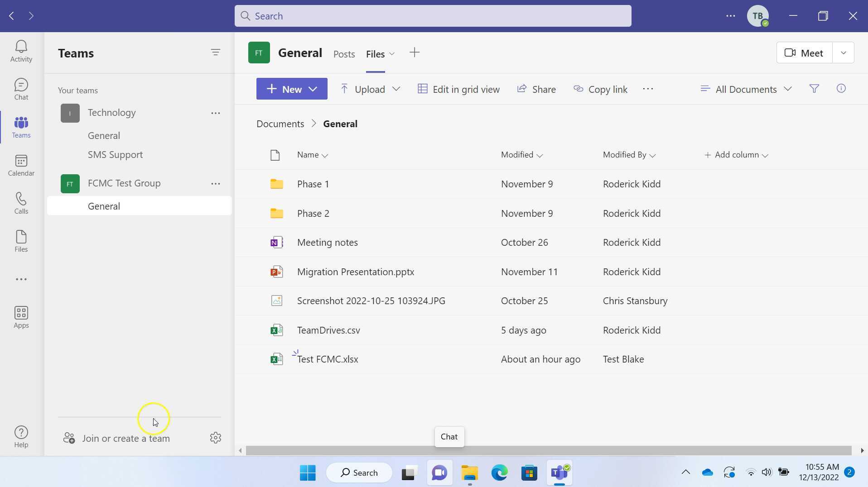Viewport: 868px width, 487px height.
Task: Open the All Documents view dropdown
Action: [x=745, y=89]
